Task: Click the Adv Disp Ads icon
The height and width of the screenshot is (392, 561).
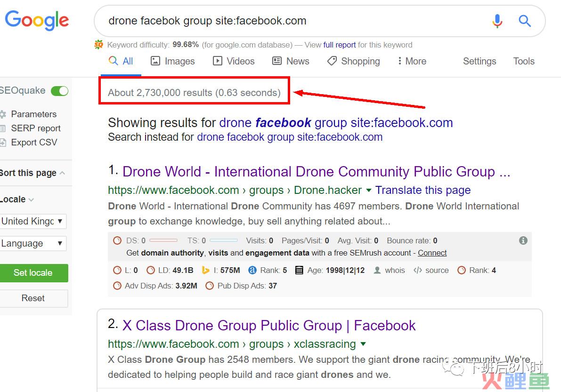Action: coord(117,286)
